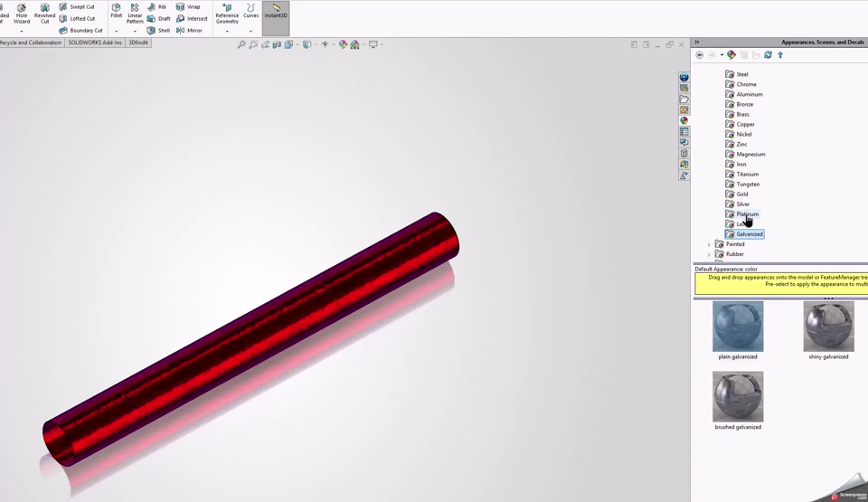Select the Intersect tool
This screenshot has height=502, width=868.
coord(192,18)
